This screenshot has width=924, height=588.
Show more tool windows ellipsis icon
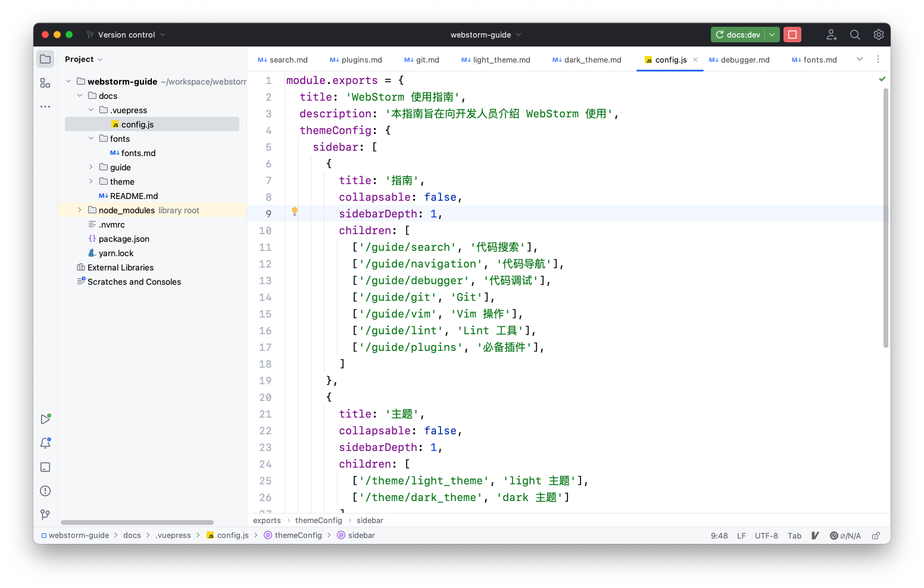(x=45, y=107)
